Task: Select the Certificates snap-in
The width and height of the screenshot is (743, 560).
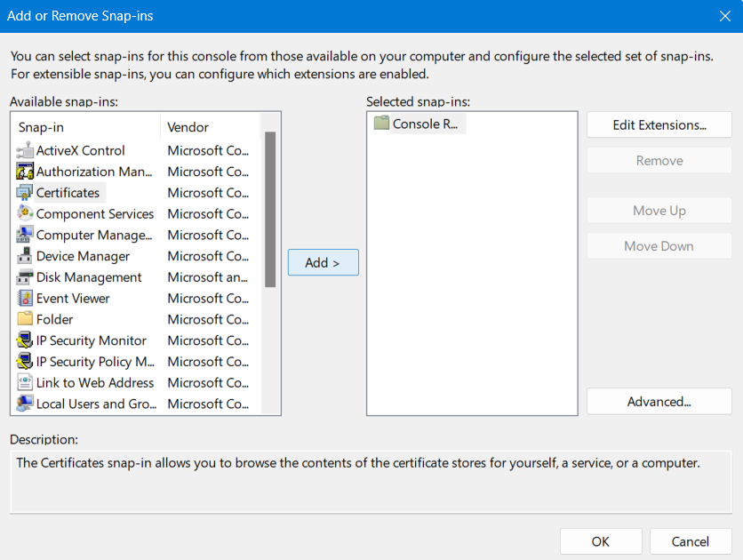Action: 68,192
